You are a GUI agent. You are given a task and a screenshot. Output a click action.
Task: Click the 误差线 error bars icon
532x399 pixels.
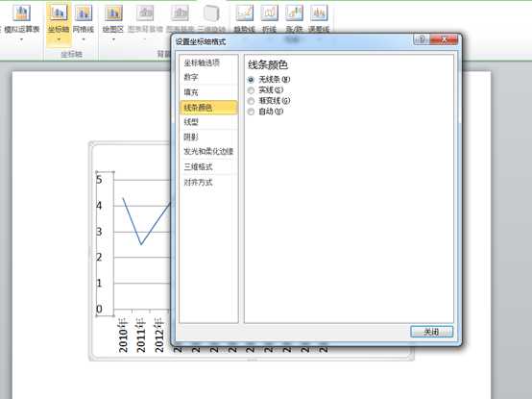(x=319, y=12)
